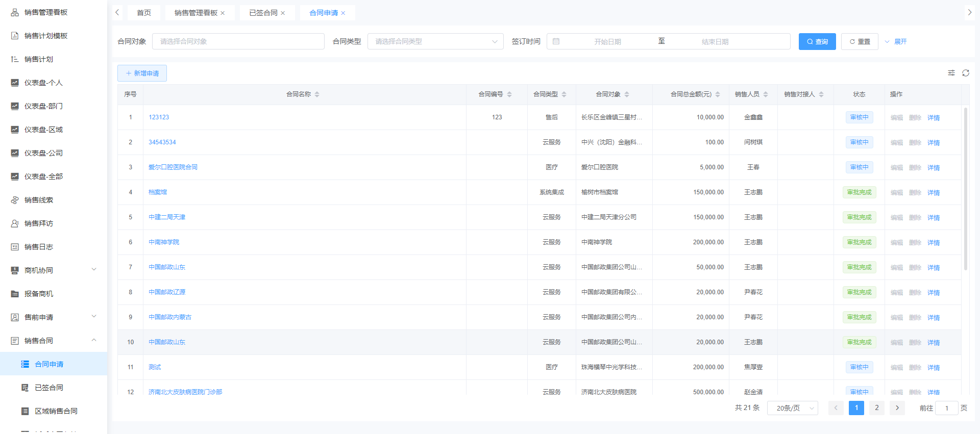This screenshot has height=434, width=980.
Task: Open the 爱尔口腔医院合同 contract link
Action: coord(173,167)
